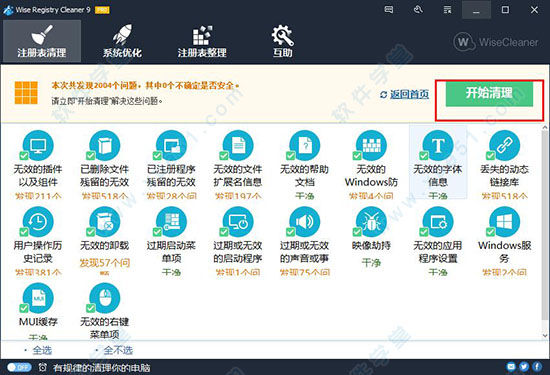Open the 注册表清理 tab
Image resolution: width=550 pixels, height=375 pixels.
(x=42, y=41)
